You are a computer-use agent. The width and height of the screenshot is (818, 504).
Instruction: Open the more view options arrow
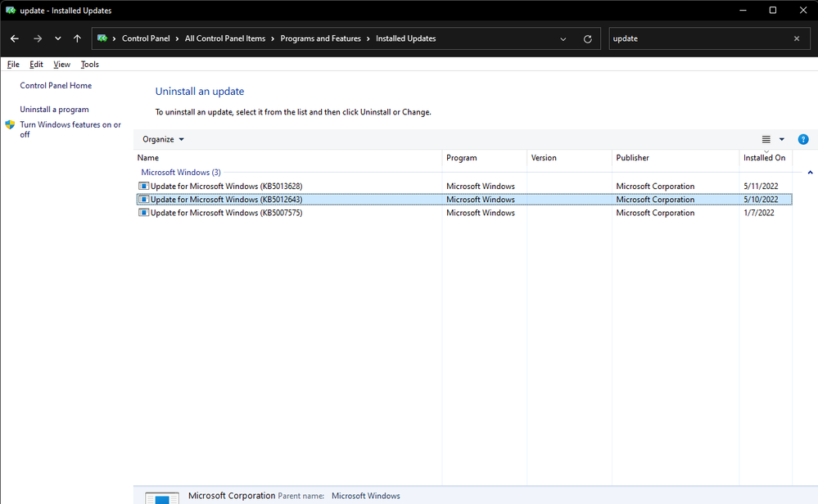click(781, 139)
